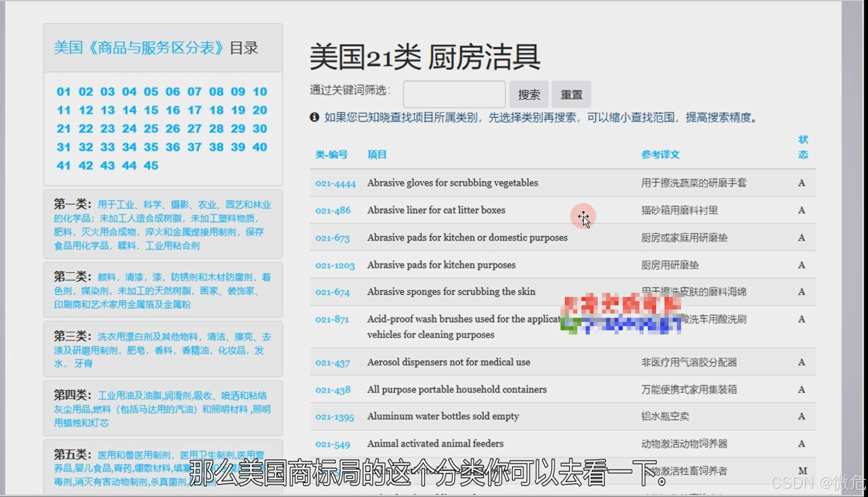Click the 021-1203 item code link

[x=334, y=265]
